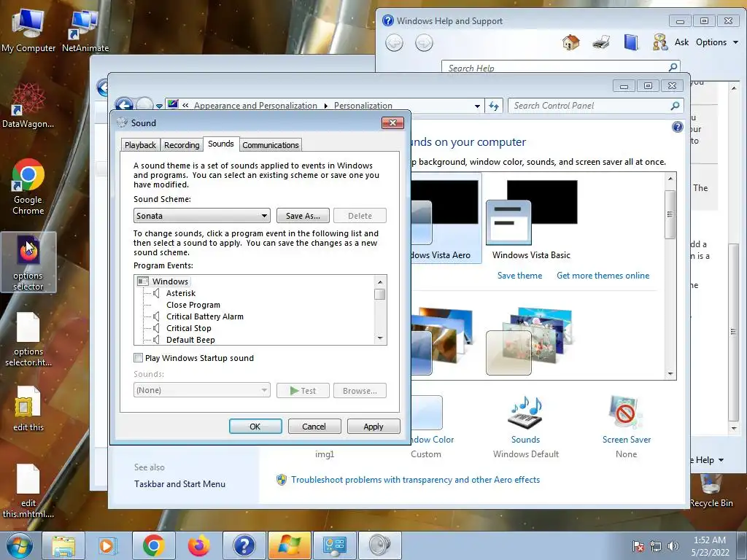Screen dimensions: 747x560
Task: Switch to the Playback tab
Action: coord(140,145)
